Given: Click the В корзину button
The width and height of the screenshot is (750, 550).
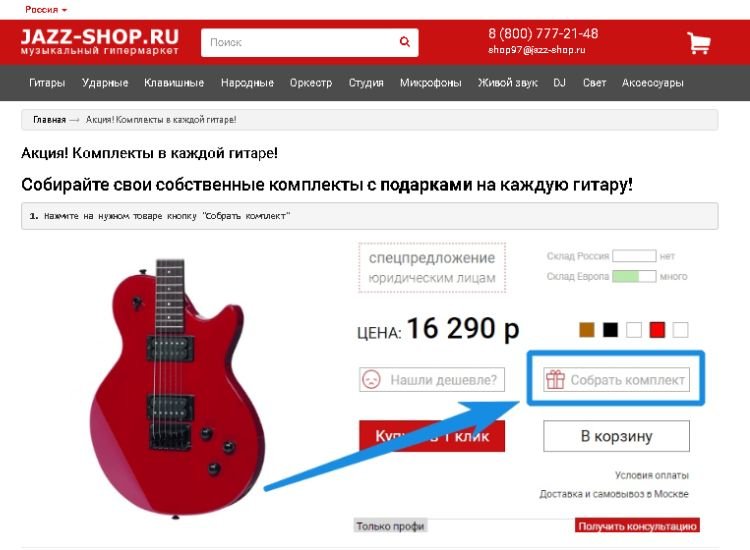Looking at the screenshot, I should (x=617, y=436).
